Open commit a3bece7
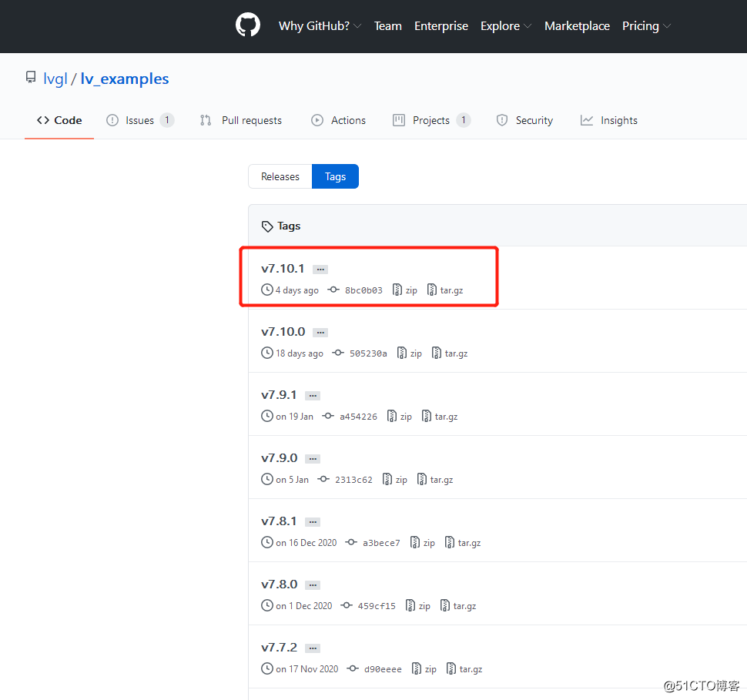 [381, 543]
